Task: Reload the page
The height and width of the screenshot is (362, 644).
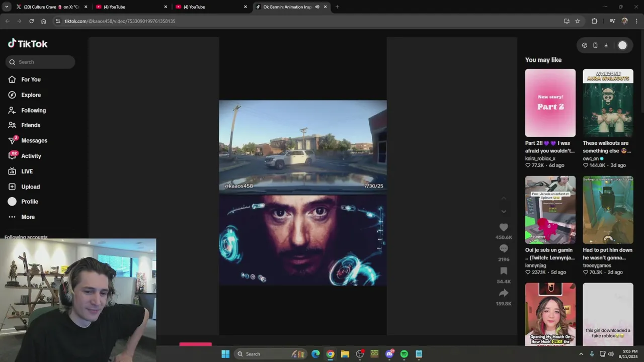Action: pos(31,21)
